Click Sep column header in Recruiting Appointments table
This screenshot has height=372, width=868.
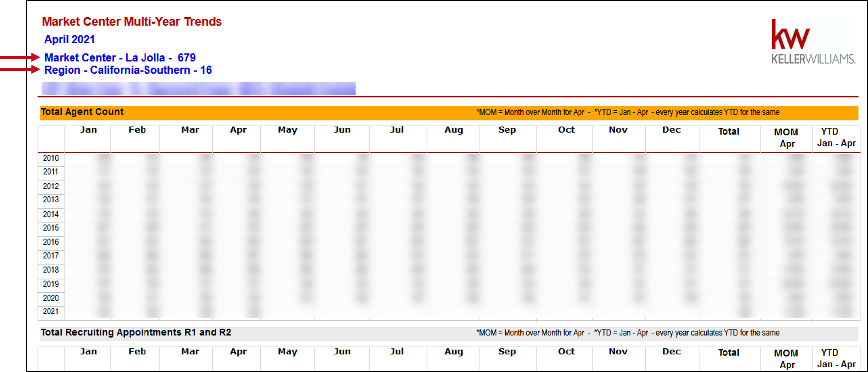pos(507,352)
